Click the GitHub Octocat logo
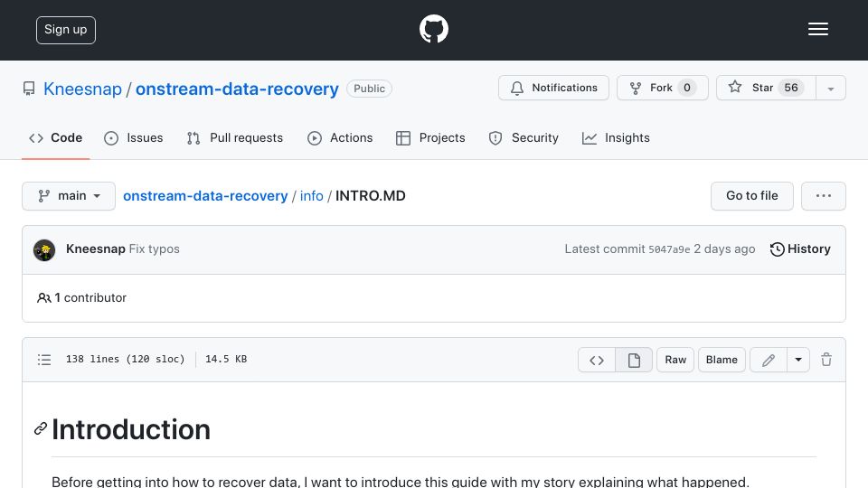This screenshot has width=868, height=488. tap(433, 29)
